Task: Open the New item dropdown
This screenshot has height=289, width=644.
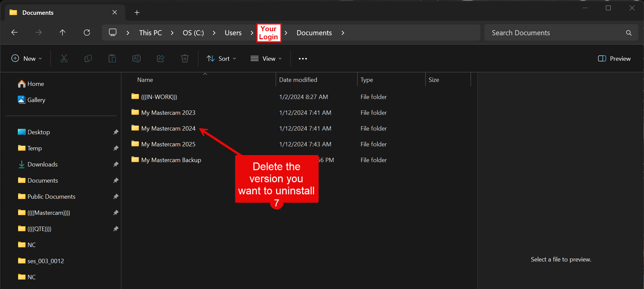Action: click(x=27, y=59)
